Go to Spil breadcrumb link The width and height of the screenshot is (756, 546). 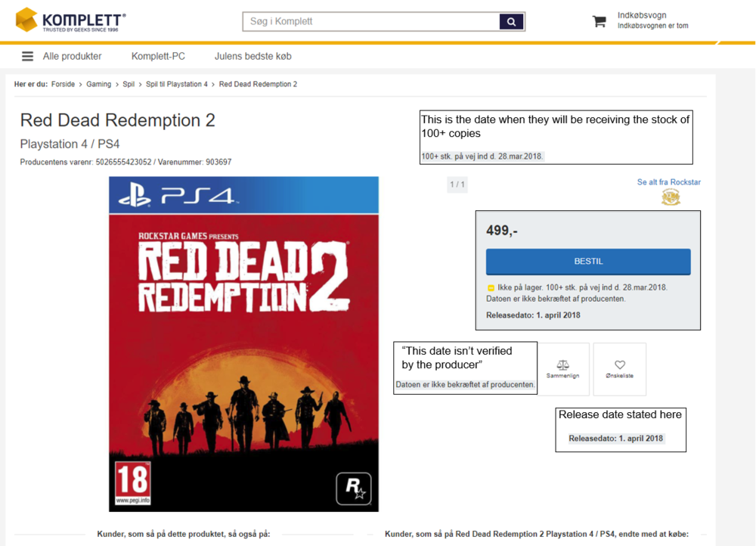(129, 84)
